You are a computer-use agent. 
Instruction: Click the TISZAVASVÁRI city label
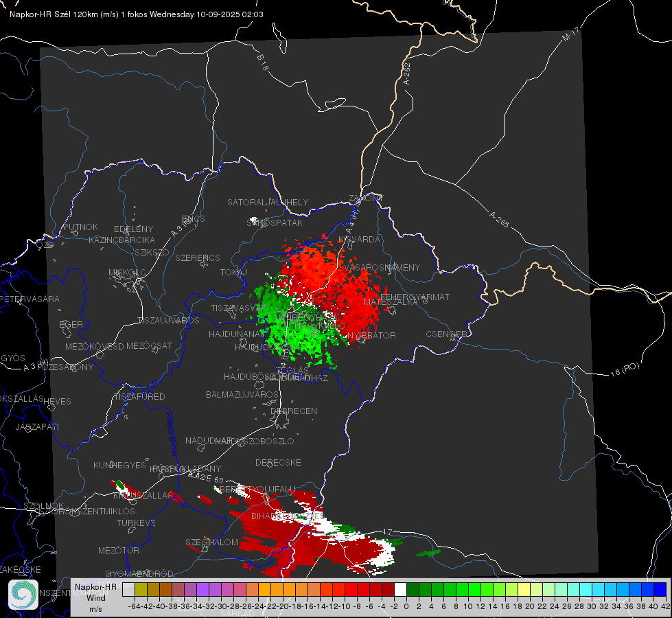(240, 308)
